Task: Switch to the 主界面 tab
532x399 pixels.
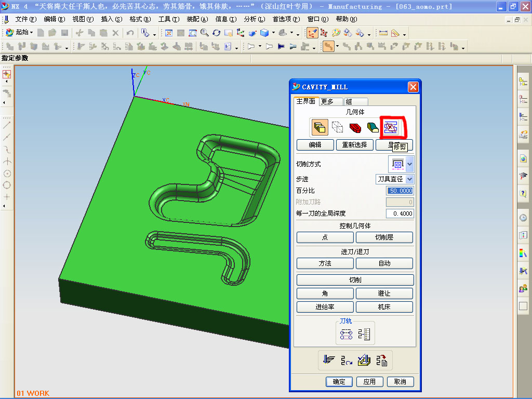Action: [306, 101]
